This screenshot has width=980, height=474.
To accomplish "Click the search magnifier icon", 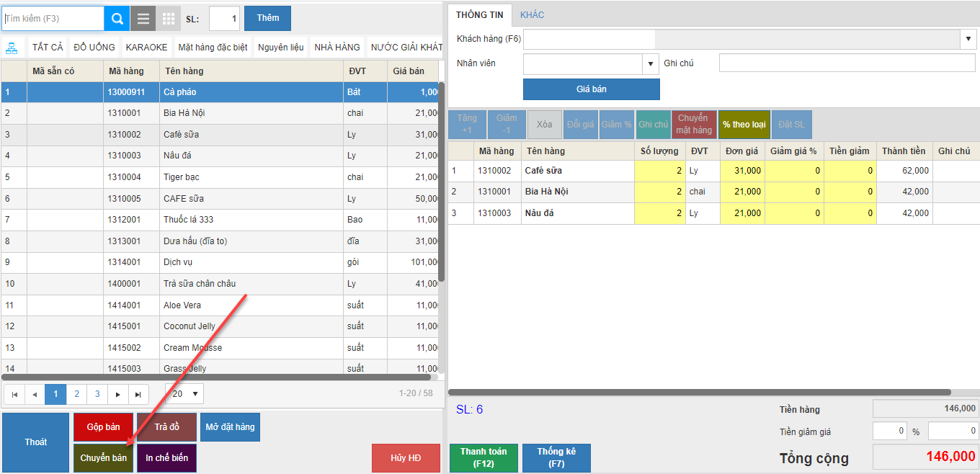I will tap(117, 19).
